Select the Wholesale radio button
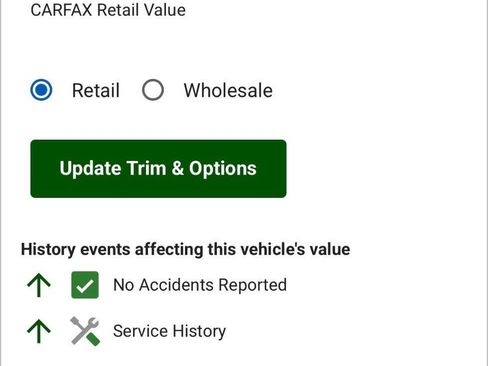This screenshot has width=488, height=366. coord(153,90)
